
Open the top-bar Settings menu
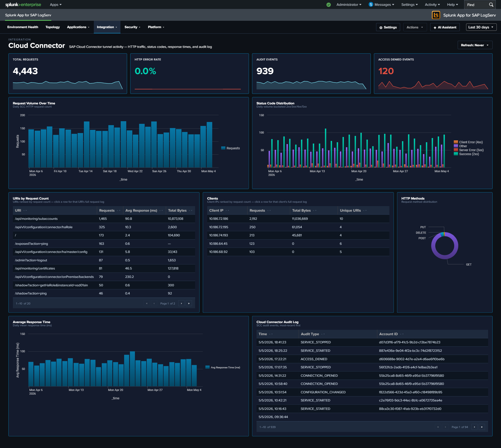pyautogui.click(x=409, y=5)
